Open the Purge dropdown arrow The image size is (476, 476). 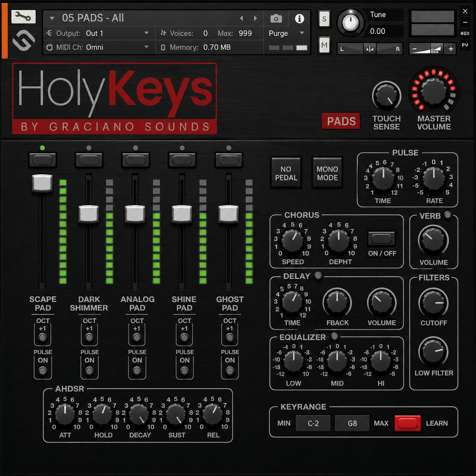tap(302, 33)
